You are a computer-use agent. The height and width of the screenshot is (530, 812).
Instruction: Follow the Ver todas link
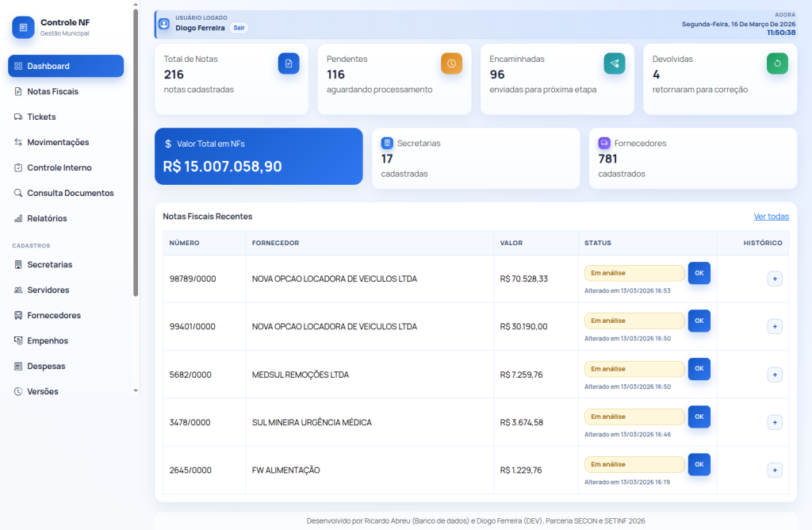(771, 217)
